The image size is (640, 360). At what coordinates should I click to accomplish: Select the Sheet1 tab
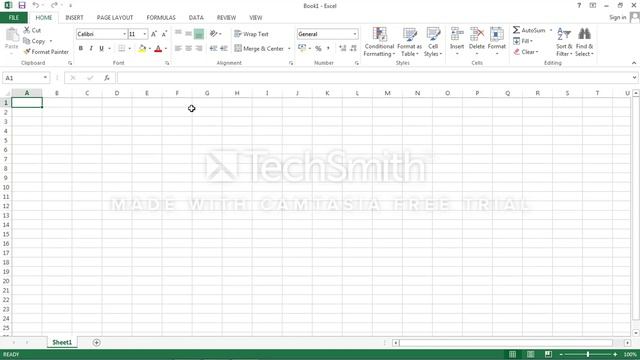pyautogui.click(x=62, y=342)
